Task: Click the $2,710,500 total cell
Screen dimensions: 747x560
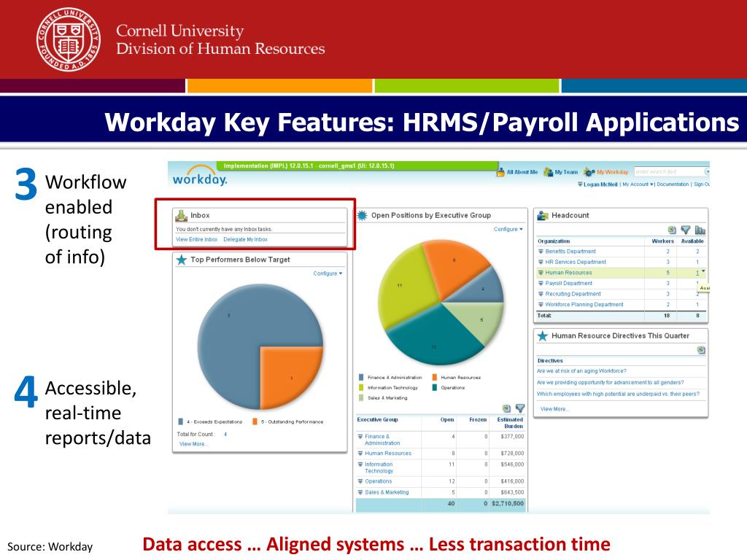Action: pyautogui.click(x=508, y=503)
